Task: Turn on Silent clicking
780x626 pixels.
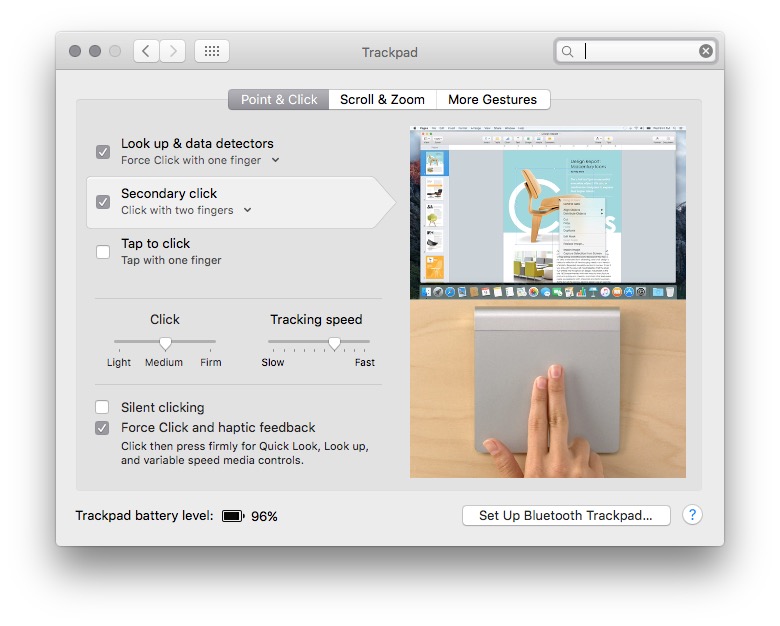Action: point(103,407)
